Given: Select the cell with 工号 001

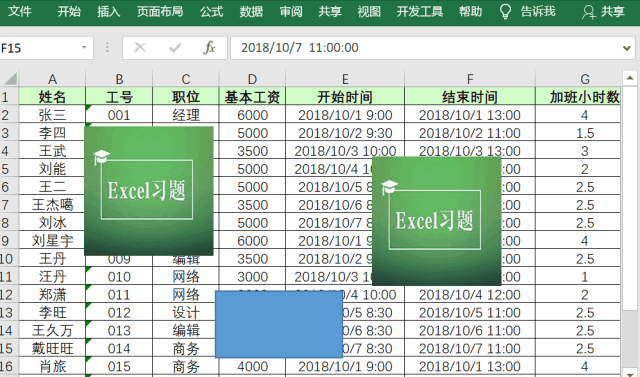Looking at the screenshot, I should point(119,115).
